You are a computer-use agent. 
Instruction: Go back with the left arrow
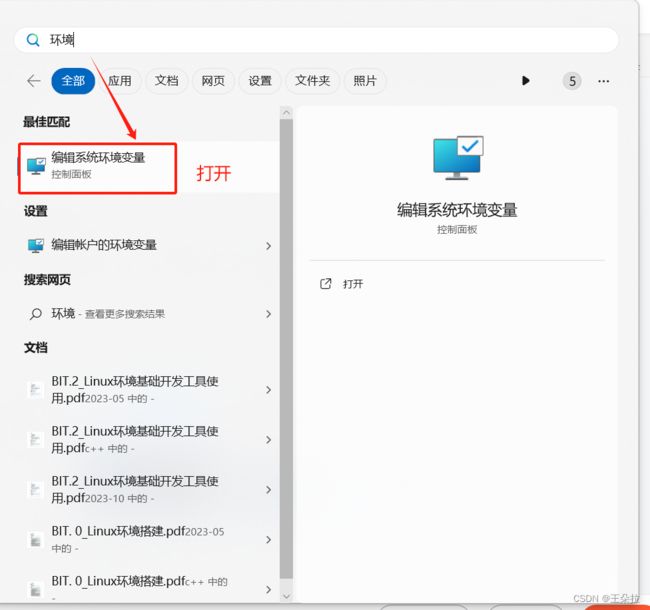pyautogui.click(x=34, y=81)
